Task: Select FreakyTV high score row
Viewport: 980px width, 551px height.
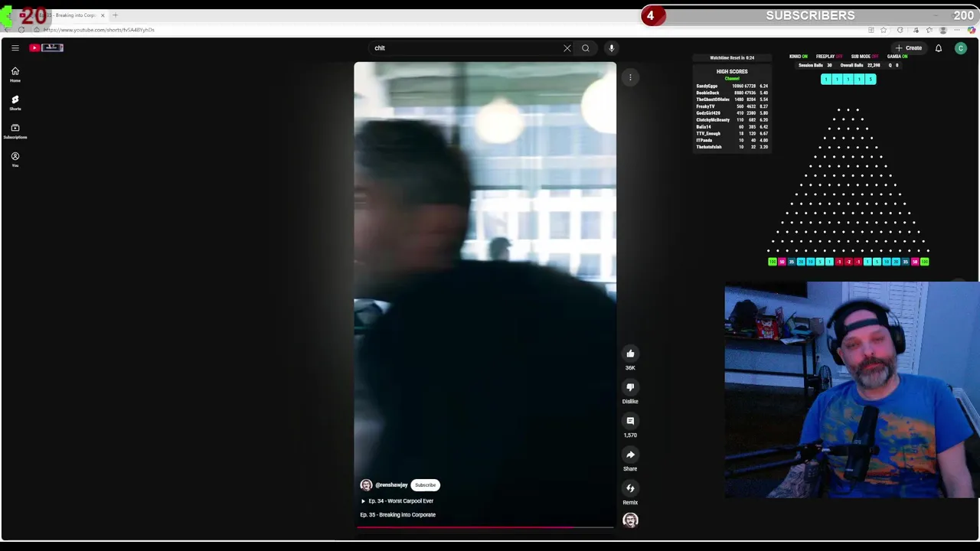Action: pyautogui.click(x=732, y=106)
